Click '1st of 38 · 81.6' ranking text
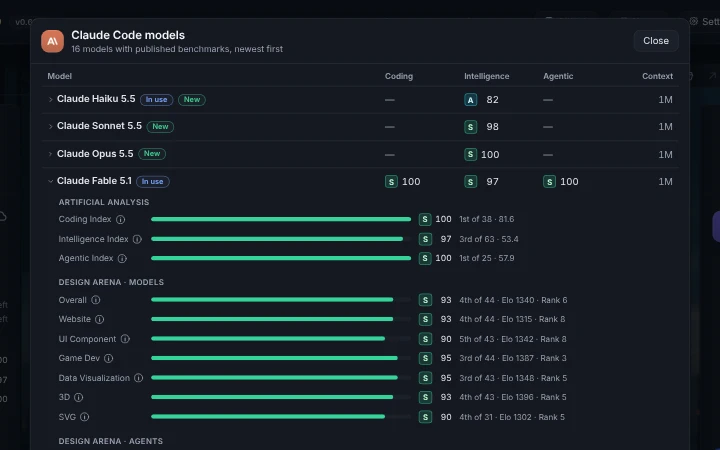This screenshot has width=720, height=450. pyautogui.click(x=487, y=219)
